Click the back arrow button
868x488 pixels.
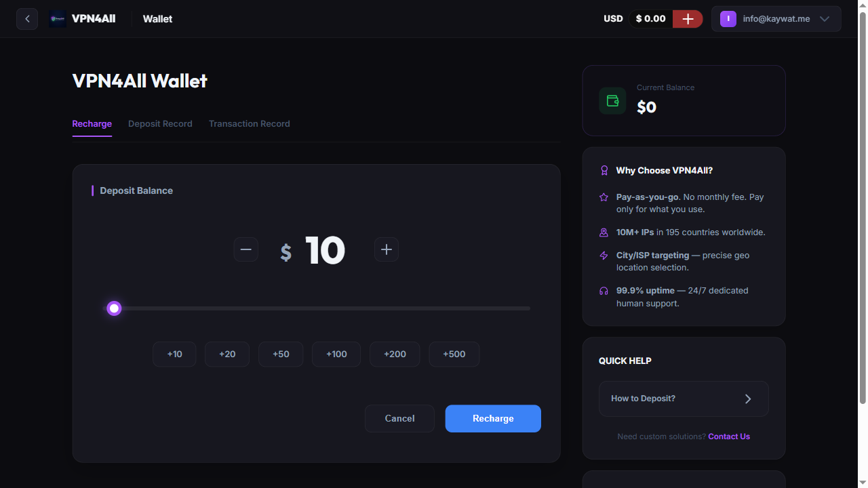pos(27,19)
